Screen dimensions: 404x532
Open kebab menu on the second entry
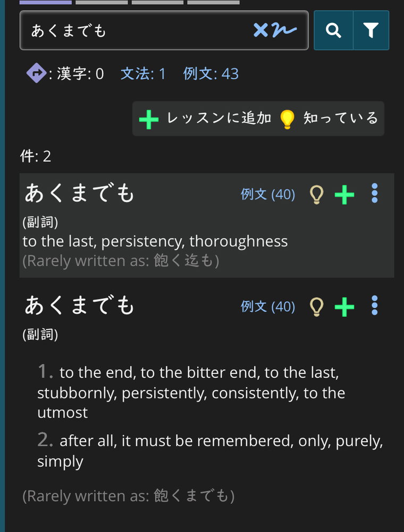[x=374, y=306]
